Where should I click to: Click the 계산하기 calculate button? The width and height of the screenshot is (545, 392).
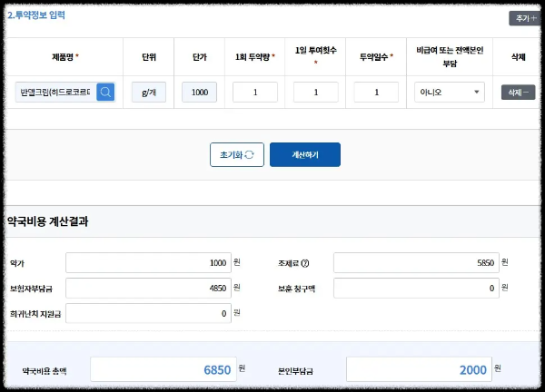click(x=305, y=154)
